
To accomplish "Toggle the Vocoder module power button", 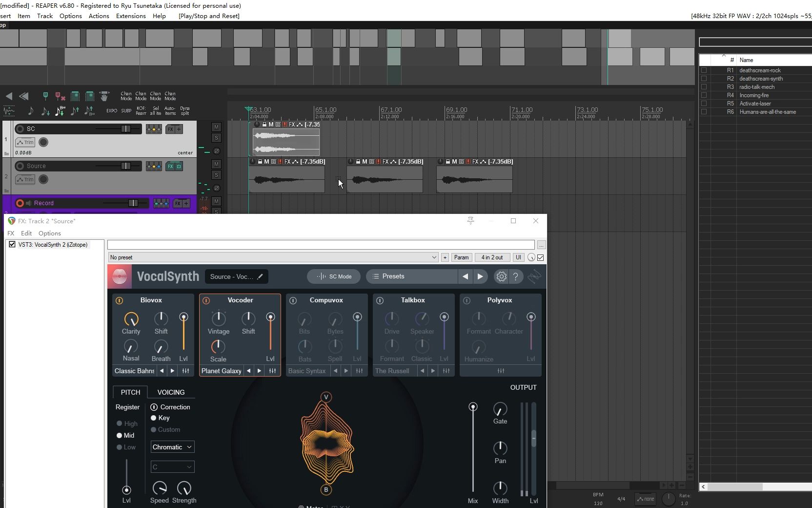I will (x=206, y=300).
